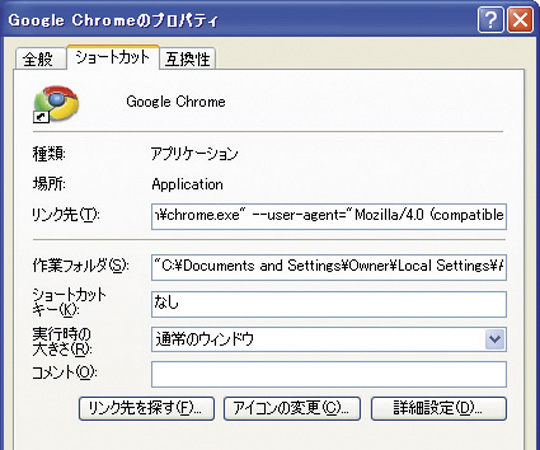
Task: Click the Google Chrome name text
Action: (176, 102)
